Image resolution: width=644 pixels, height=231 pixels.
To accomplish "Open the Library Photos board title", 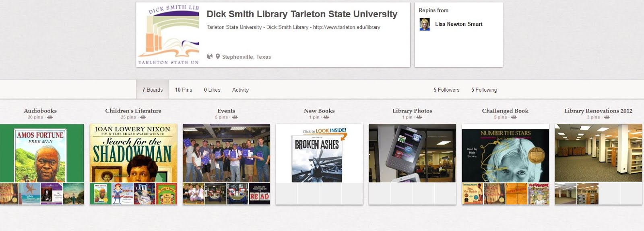I will (412, 111).
